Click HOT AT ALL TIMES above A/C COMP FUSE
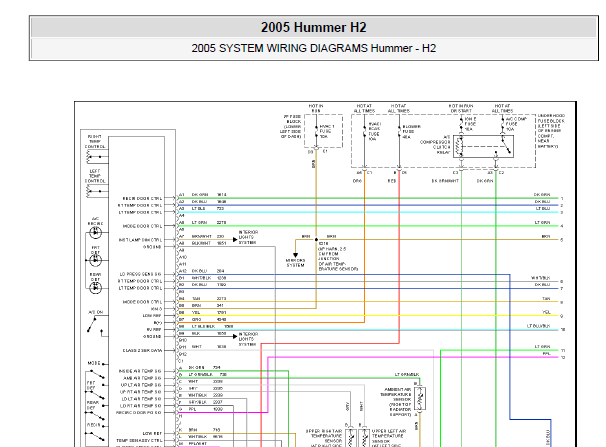Screen dimensions: 606x447 point(502,108)
